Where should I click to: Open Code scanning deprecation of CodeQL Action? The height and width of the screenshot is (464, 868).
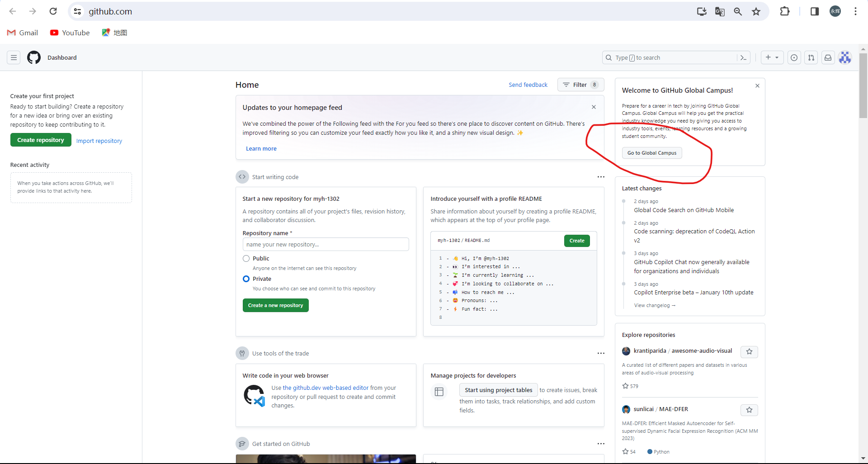(x=694, y=236)
